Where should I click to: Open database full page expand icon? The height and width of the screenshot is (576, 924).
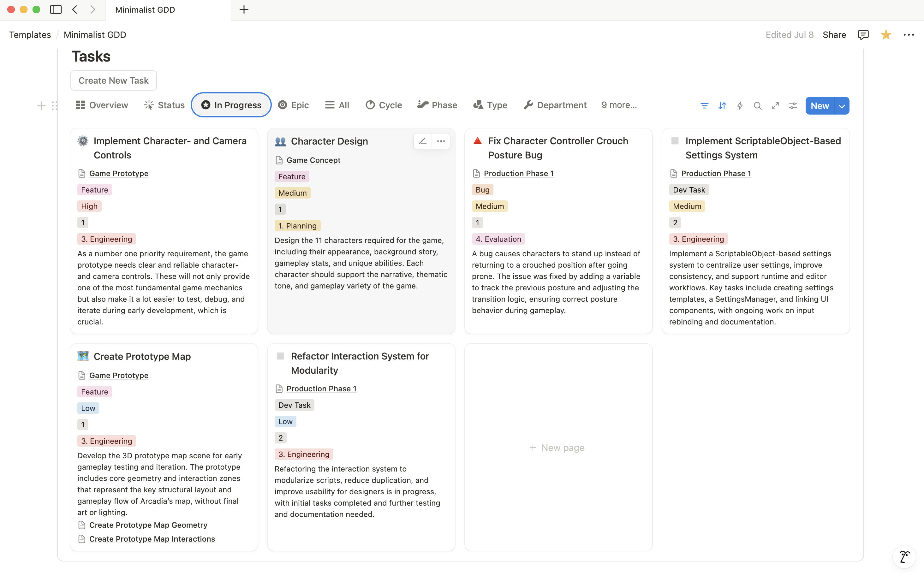[775, 105]
